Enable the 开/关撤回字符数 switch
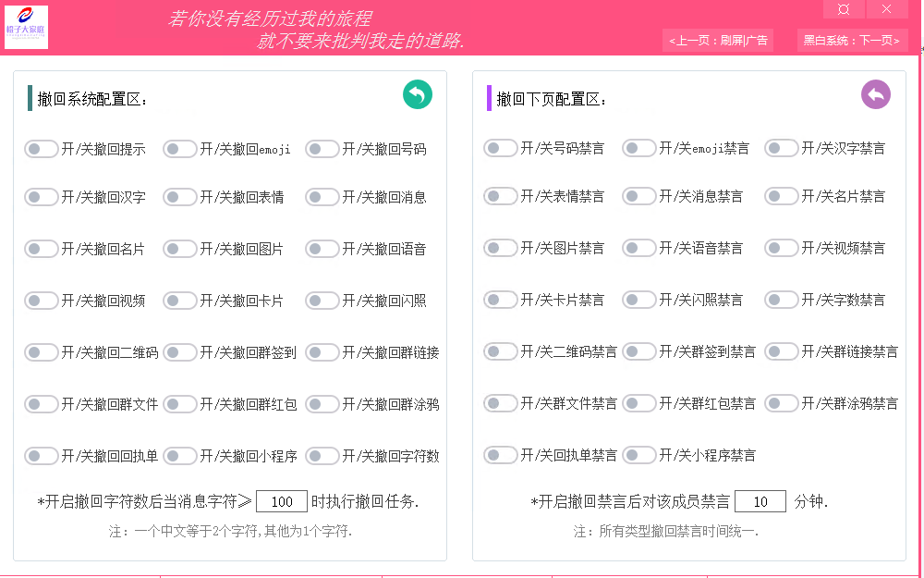This screenshot has width=924, height=578. 322,455
